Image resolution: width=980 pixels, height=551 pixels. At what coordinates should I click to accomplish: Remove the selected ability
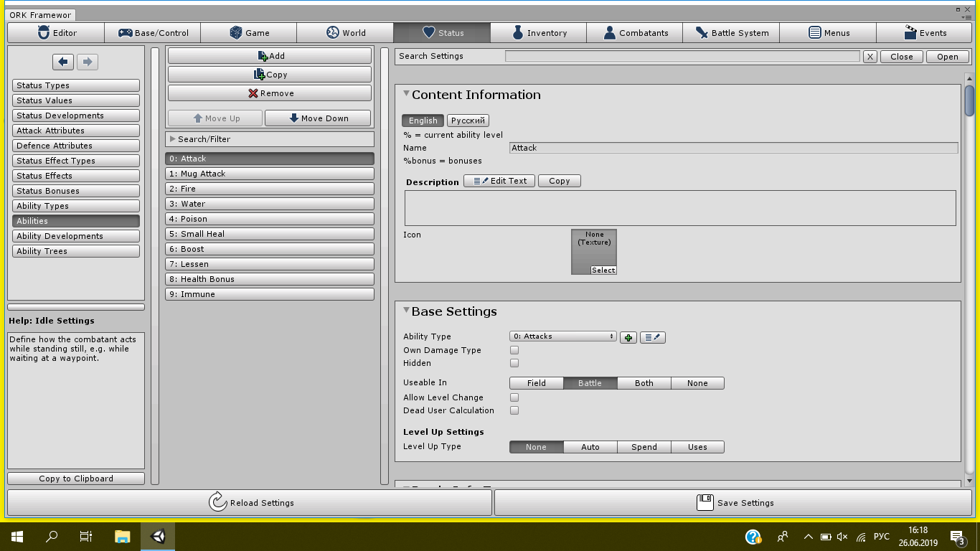[270, 93]
